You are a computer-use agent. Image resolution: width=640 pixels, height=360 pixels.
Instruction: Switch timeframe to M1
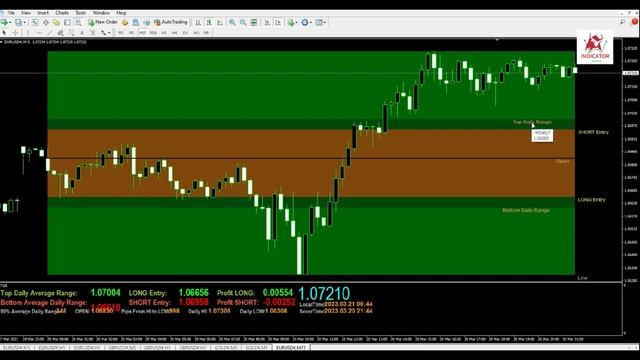coord(121,33)
